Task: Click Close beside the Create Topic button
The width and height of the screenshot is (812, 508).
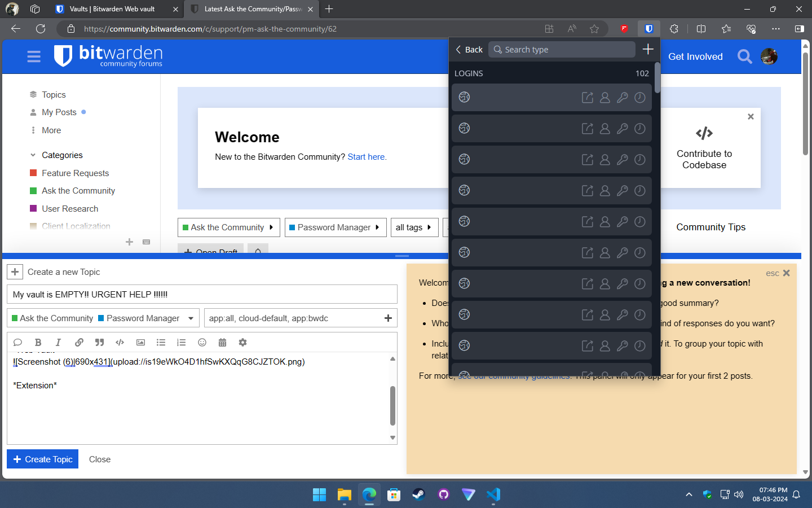Action: coord(100,459)
